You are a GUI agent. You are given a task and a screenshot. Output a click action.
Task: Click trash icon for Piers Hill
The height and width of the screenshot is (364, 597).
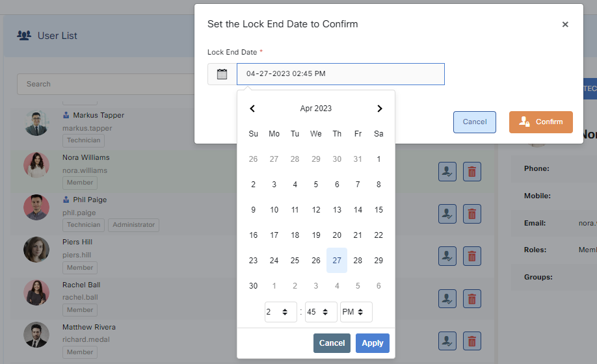[x=471, y=256]
